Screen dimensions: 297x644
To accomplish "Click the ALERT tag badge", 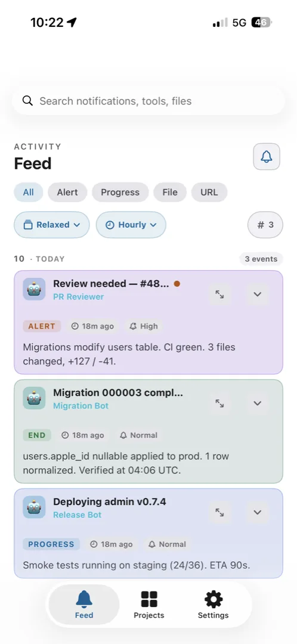I will [x=42, y=326].
